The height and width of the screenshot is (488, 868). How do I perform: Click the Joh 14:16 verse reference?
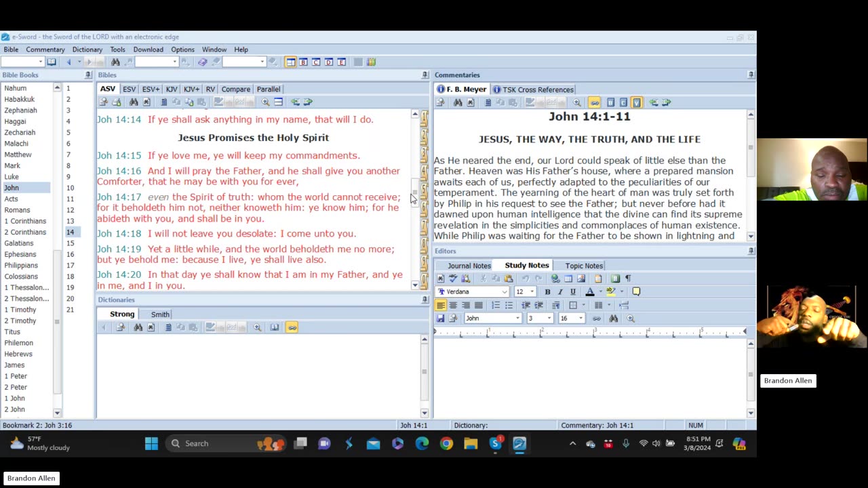click(x=119, y=171)
